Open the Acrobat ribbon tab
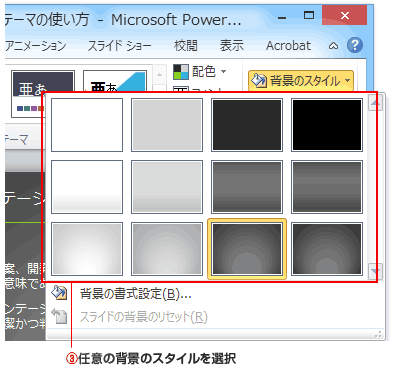This screenshot has height=375, width=397. tap(288, 46)
